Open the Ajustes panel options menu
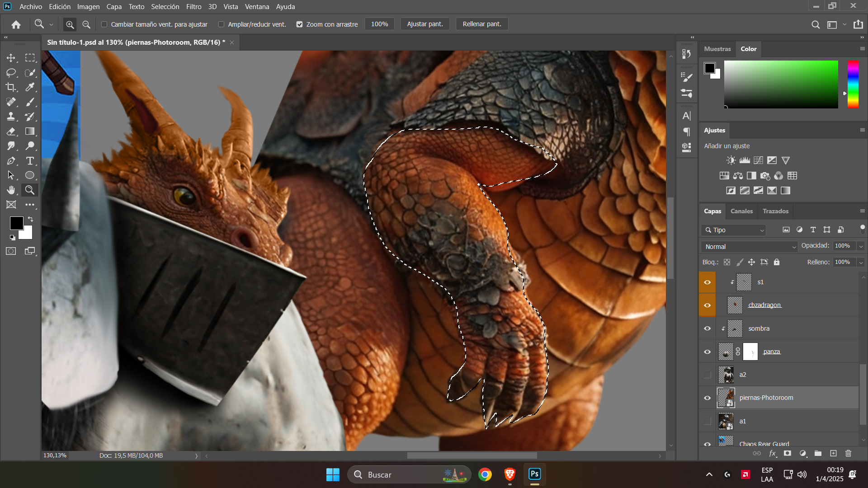This screenshot has height=488, width=868. click(862, 130)
